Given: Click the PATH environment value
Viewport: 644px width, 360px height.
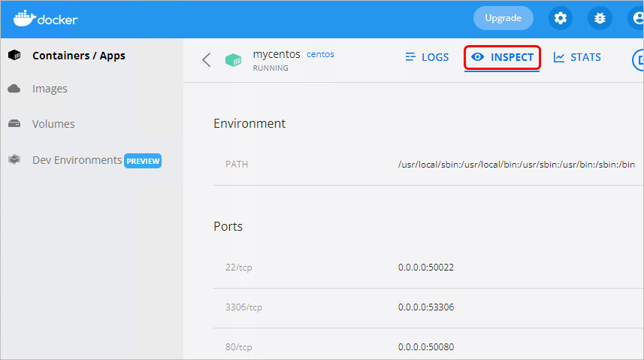Looking at the screenshot, I should coord(516,165).
